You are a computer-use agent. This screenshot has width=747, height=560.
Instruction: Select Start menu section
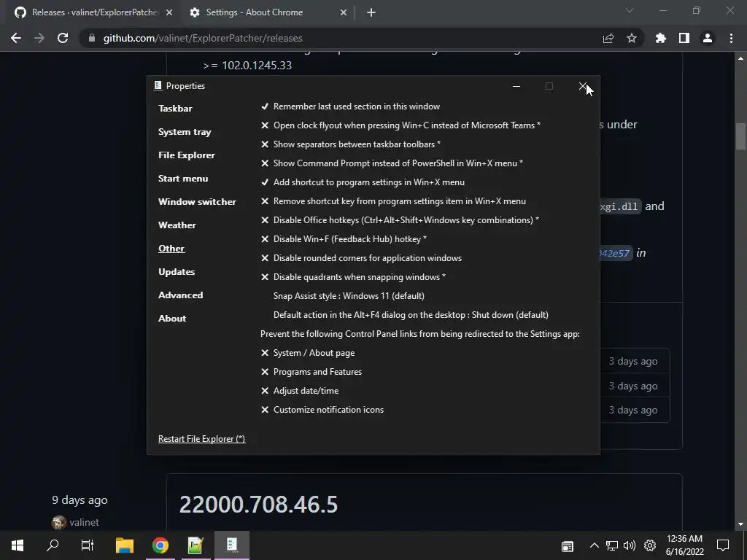[x=183, y=179]
